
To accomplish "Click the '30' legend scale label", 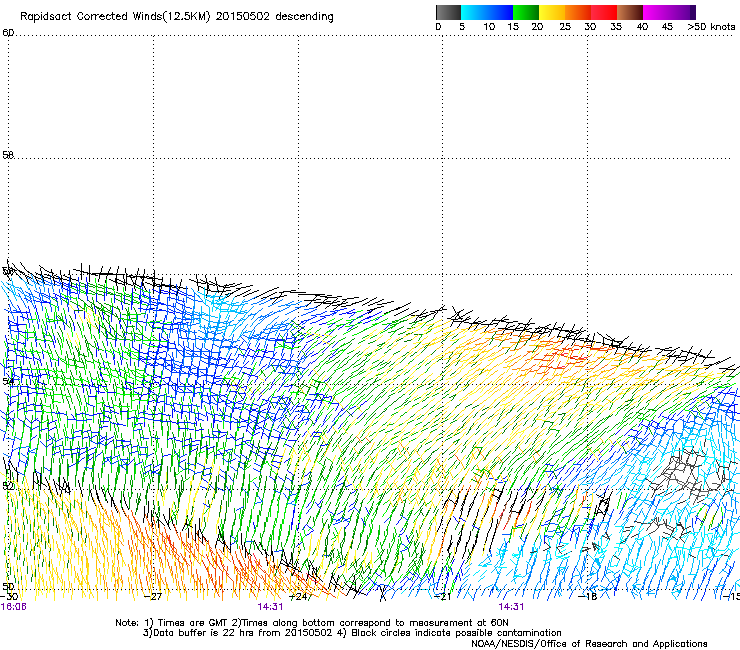I will click(590, 27).
